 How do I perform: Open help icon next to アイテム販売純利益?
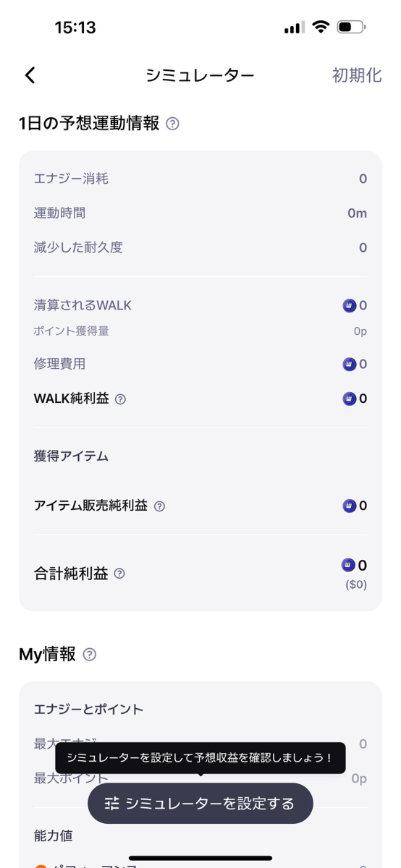pos(159,506)
